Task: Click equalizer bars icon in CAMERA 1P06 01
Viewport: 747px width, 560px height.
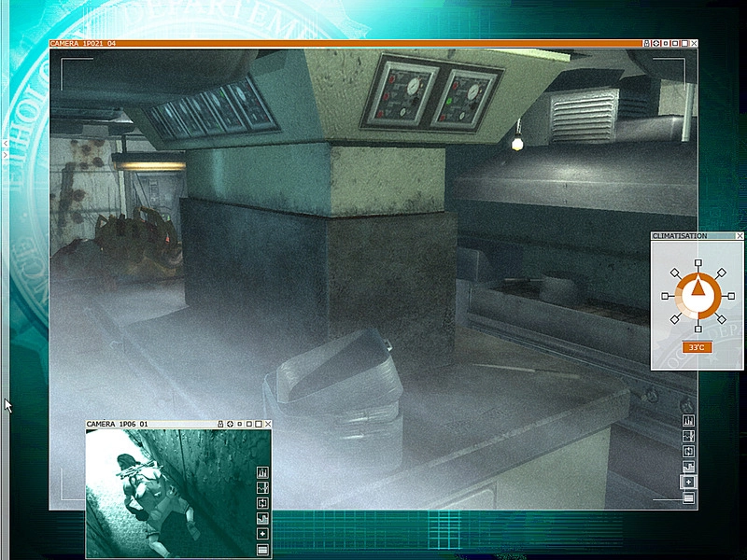Action: click(x=262, y=472)
